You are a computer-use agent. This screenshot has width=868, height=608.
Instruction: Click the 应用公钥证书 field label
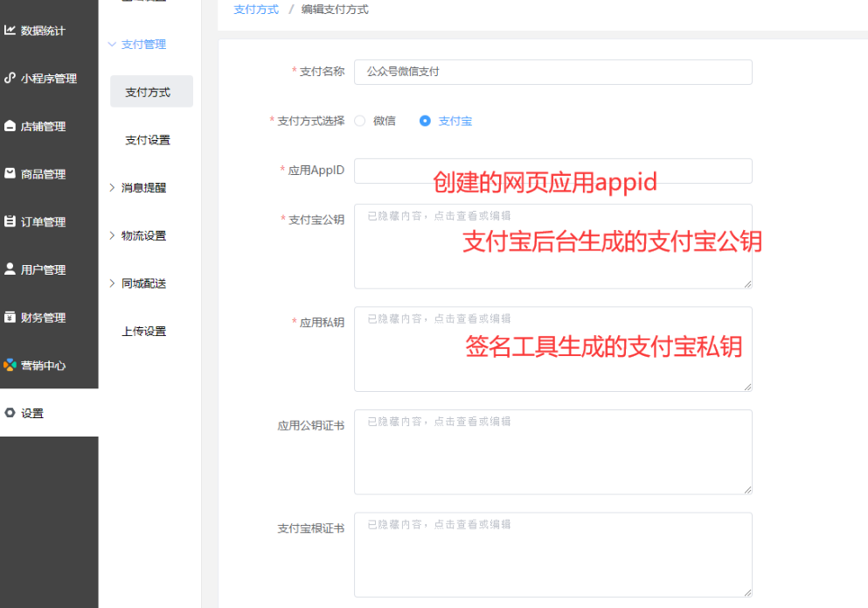pos(311,426)
